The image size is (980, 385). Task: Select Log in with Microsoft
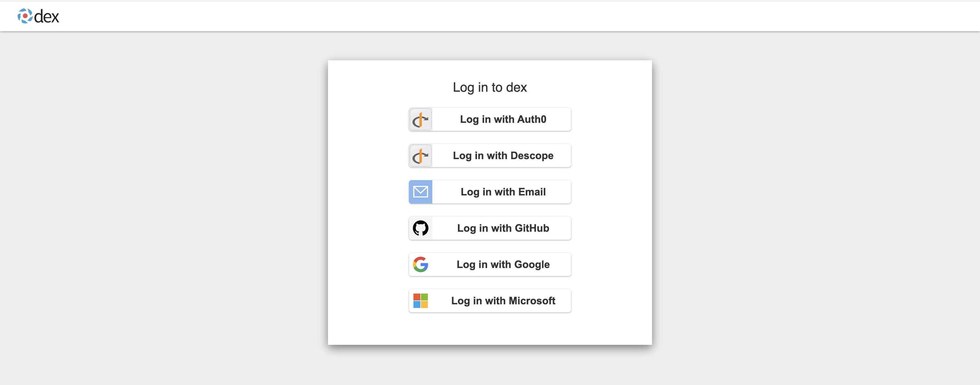tap(503, 300)
